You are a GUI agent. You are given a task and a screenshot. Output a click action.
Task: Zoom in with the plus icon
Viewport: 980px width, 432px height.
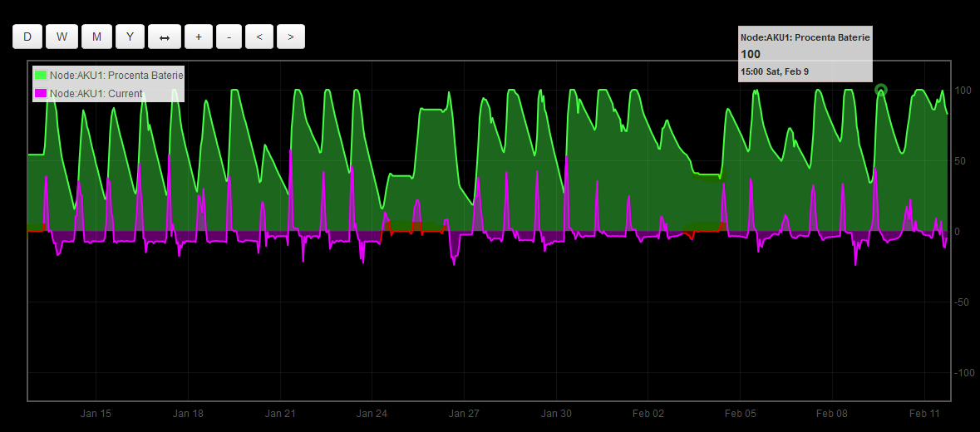click(198, 37)
